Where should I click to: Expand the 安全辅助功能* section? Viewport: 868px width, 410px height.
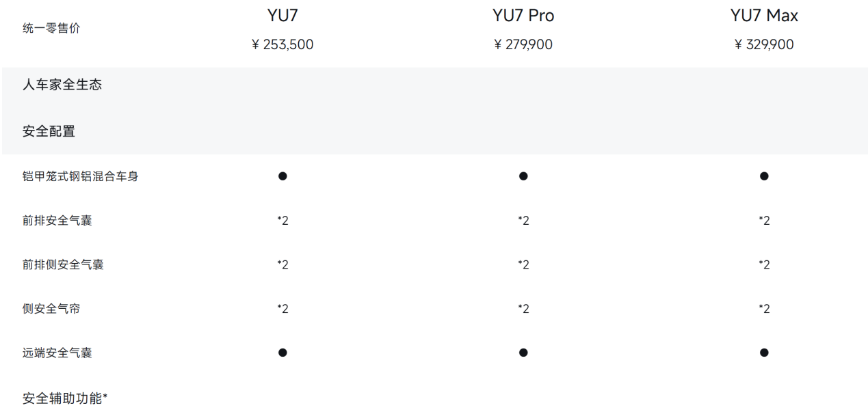point(65,398)
